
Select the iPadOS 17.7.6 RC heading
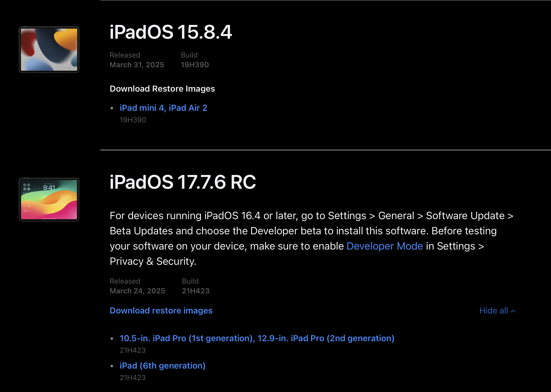pyautogui.click(x=183, y=182)
